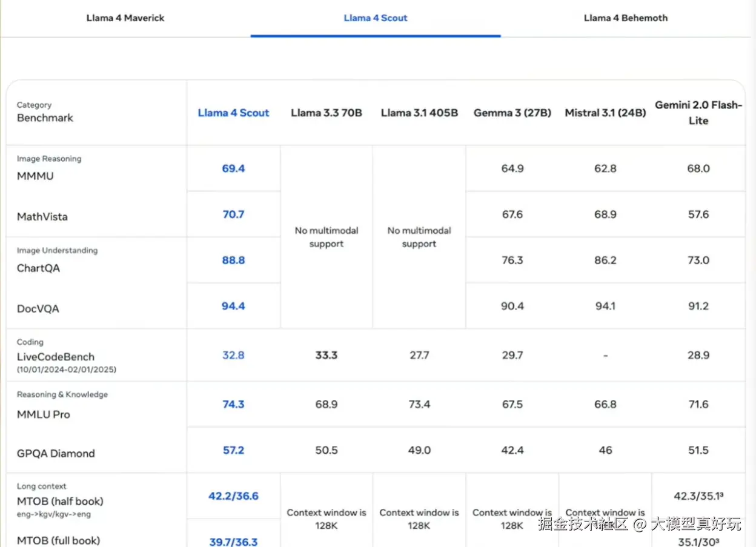Click the Gemma 3 LiveCodeBench value 29.7
The height and width of the screenshot is (547, 756).
pyautogui.click(x=512, y=355)
